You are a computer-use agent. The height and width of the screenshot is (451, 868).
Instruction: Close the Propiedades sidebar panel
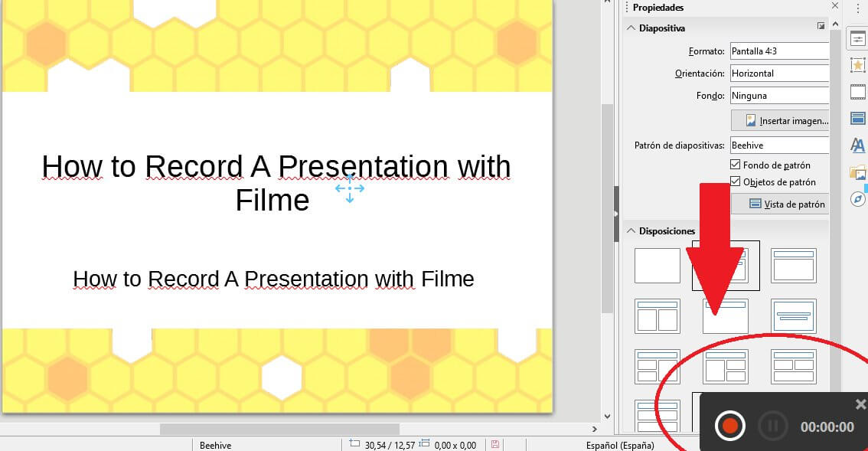pos(835,5)
